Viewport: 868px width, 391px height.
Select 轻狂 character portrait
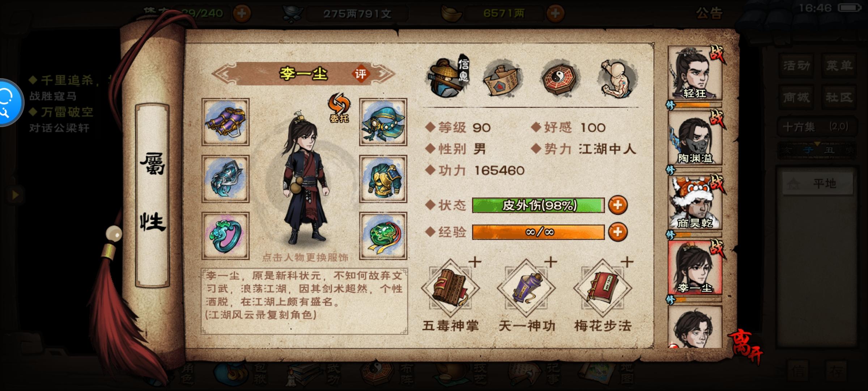(695, 73)
